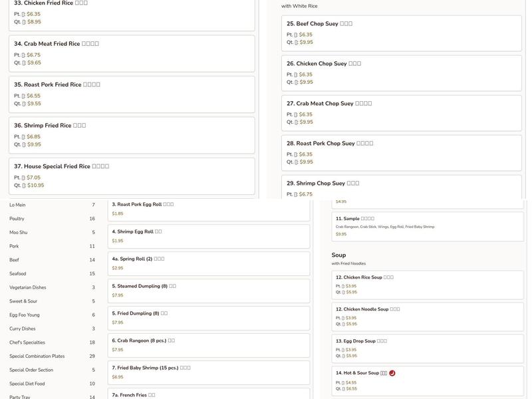Pick the Steamed Dumpling (8) item
This screenshot has height=399, width=532.
(x=208, y=291)
